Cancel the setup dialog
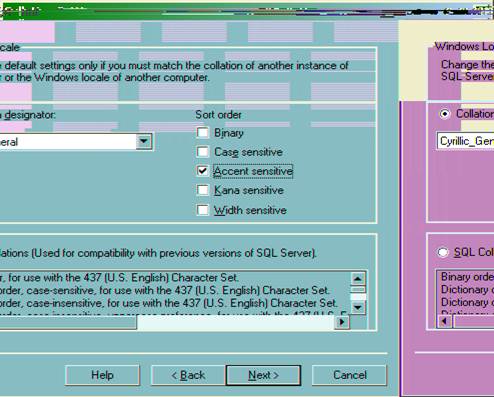The height and width of the screenshot is (397, 494). (x=349, y=375)
